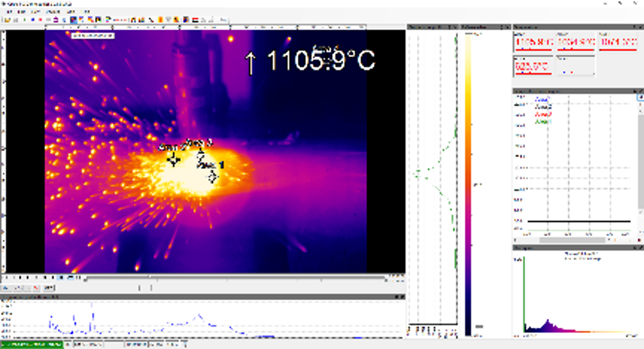This screenshot has height=349, width=644.
Task: Toggle Area3 red legend entry in diagram
Action: pyautogui.click(x=543, y=114)
